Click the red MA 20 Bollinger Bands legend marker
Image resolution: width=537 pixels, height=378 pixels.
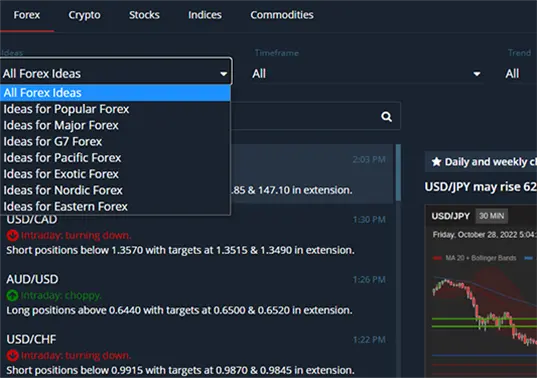437,258
